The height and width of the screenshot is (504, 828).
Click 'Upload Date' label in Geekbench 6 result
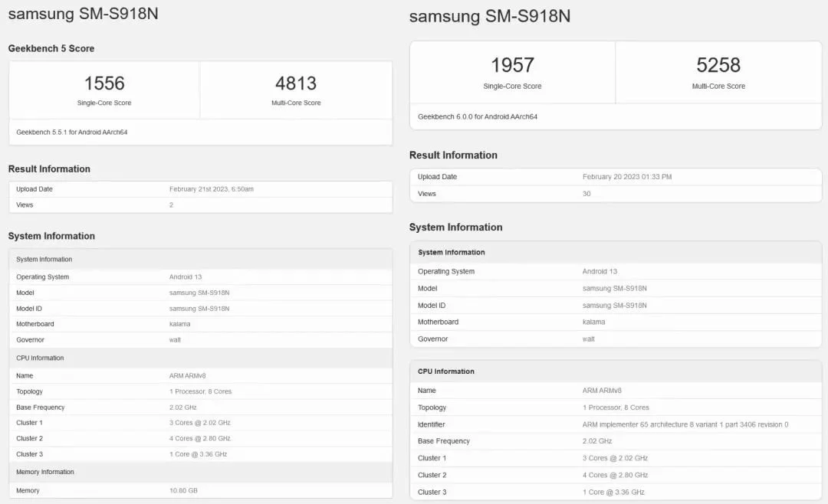click(x=437, y=177)
